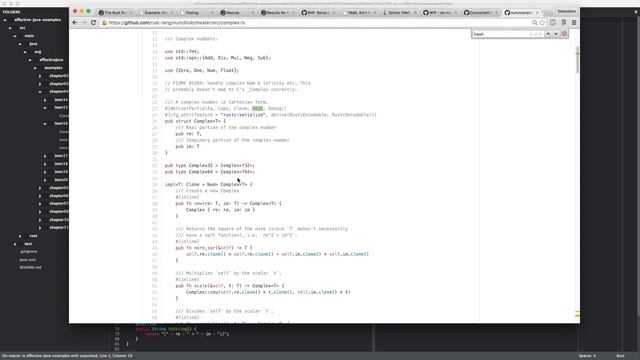Go back in the browser

(x=75, y=23)
